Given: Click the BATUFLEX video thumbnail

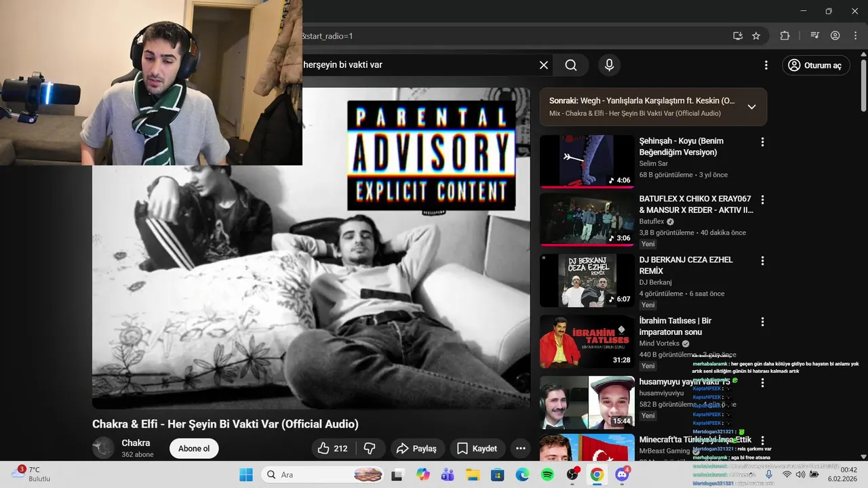Looking at the screenshot, I should 587,220.
